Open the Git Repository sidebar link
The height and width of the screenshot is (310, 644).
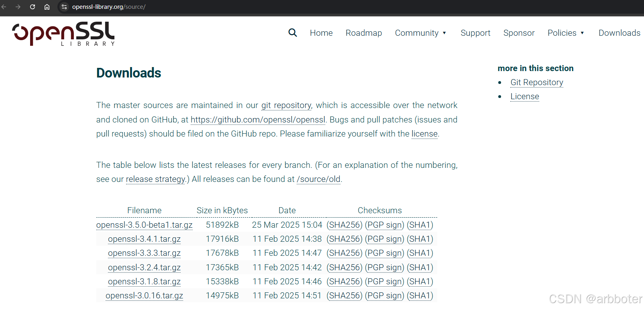[x=537, y=82]
